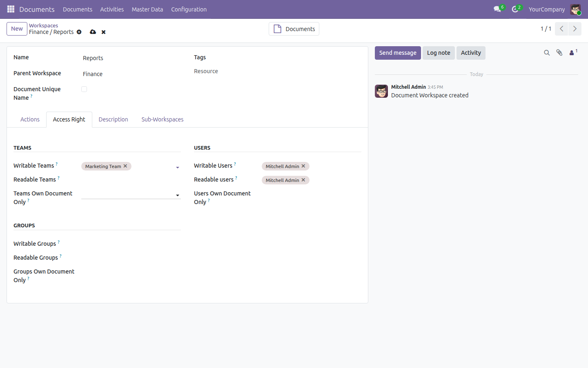The height and width of the screenshot is (368, 588).
Task: Expand the Writable Teams dropdown
Action: click(178, 167)
